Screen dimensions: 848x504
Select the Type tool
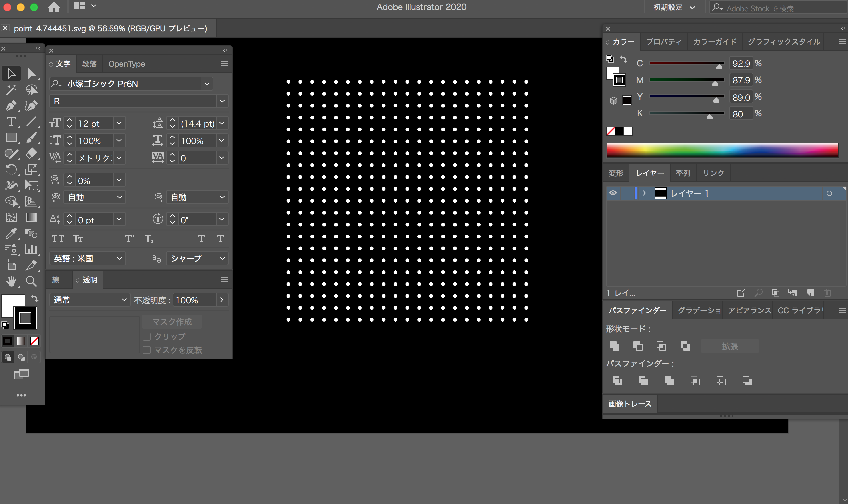click(11, 122)
